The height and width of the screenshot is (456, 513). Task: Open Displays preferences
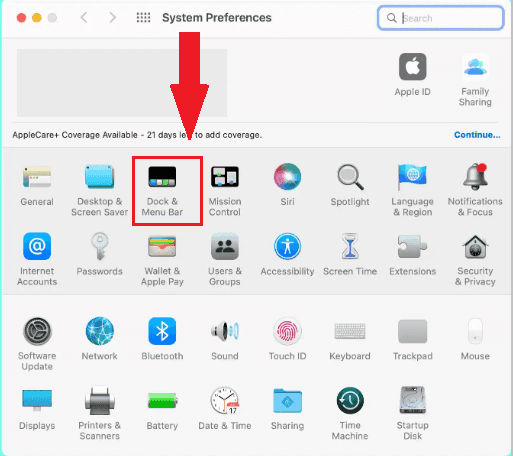(x=37, y=401)
